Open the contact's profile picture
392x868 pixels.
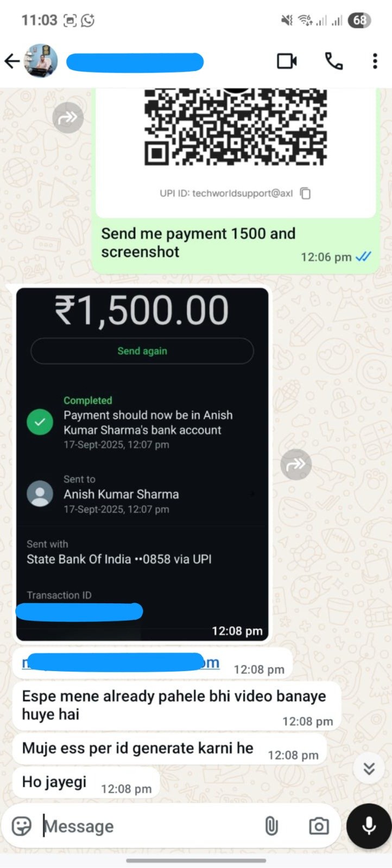tap(41, 61)
